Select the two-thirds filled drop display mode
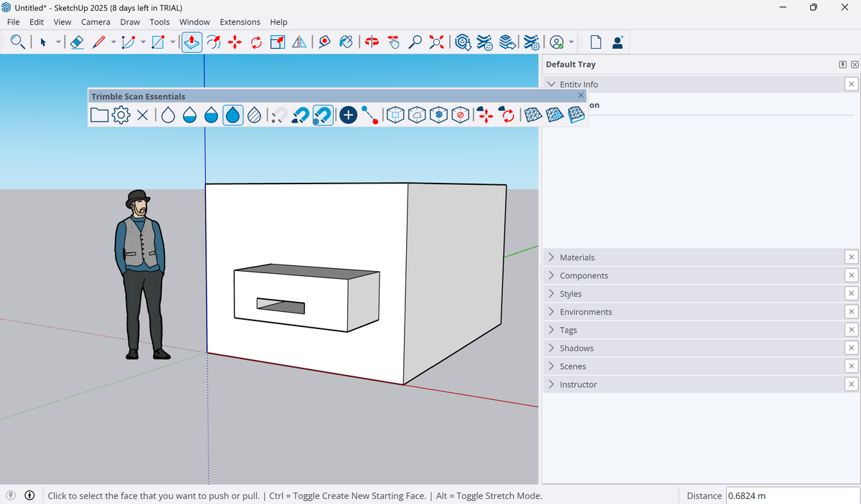Image resolution: width=861 pixels, height=504 pixels. 211,115
